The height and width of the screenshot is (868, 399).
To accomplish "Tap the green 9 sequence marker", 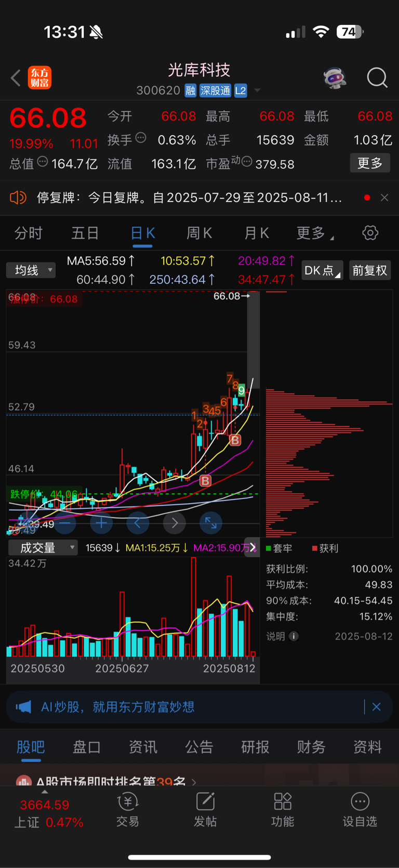I will 242,390.
